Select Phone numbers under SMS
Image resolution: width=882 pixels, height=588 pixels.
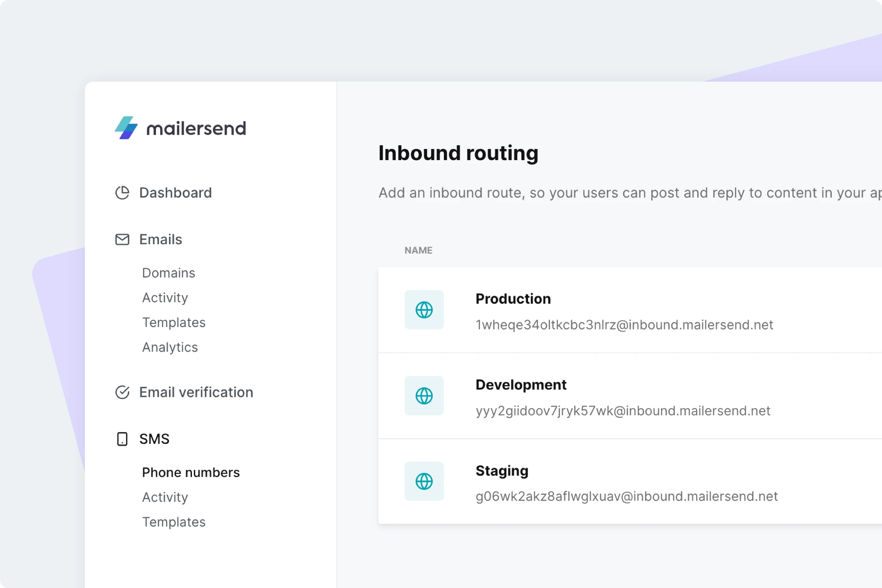pos(191,472)
